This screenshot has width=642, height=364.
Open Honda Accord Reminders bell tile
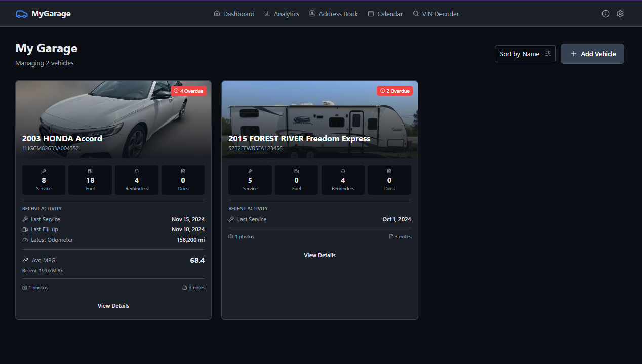(137, 180)
